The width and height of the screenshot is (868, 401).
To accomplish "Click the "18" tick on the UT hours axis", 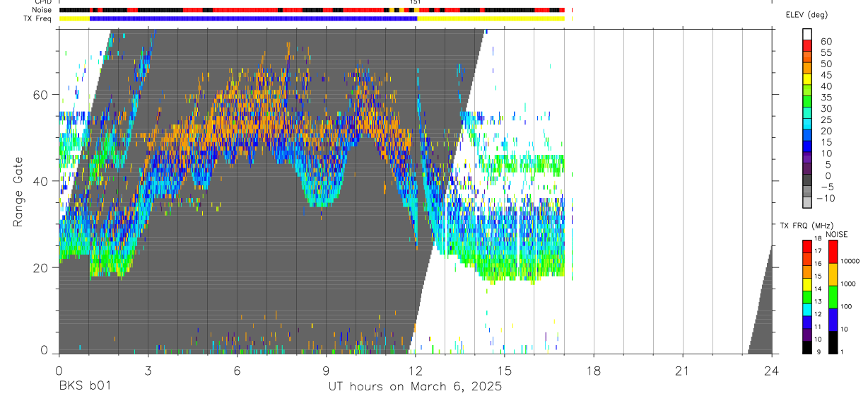I will point(593,371).
